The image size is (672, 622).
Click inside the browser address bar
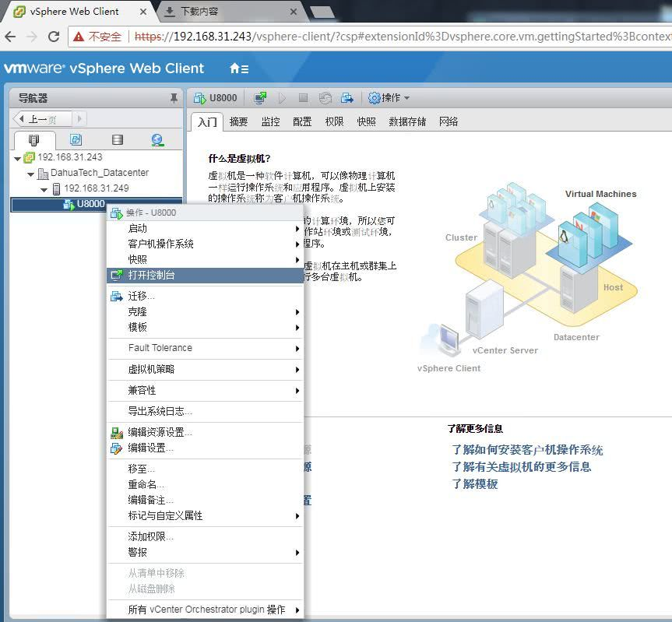point(350,36)
